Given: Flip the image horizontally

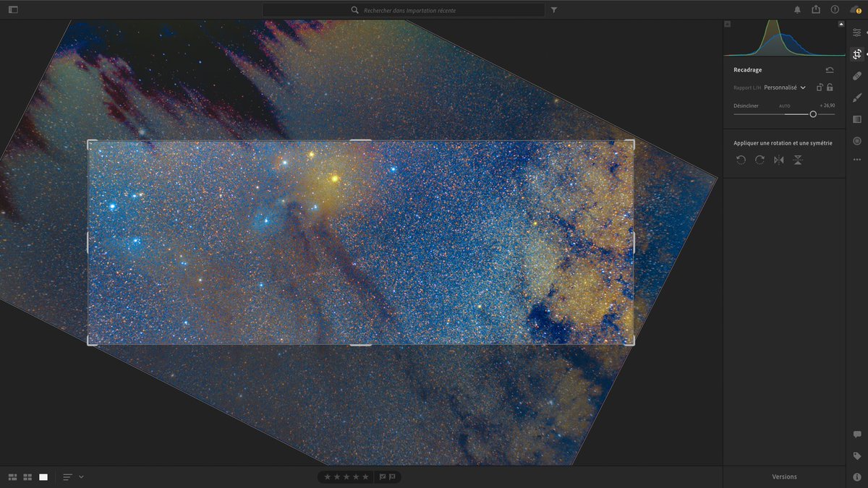Looking at the screenshot, I should click(x=778, y=160).
